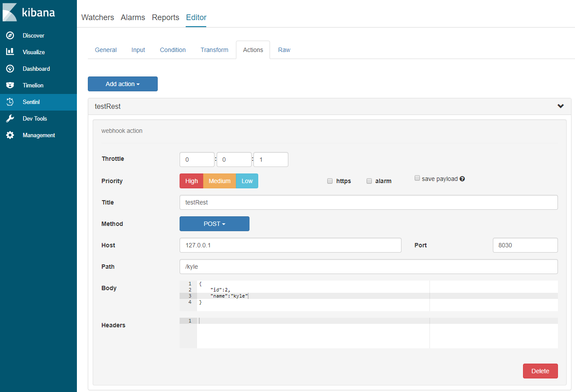This screenshot has width=575, height=392.
Task: Collapse testRest action with chevron
Action: pyautogui.click(x=561, y=106)
